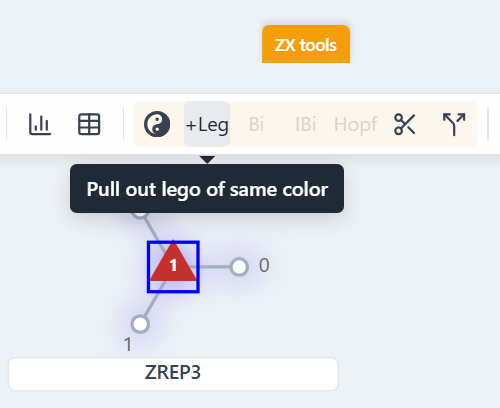Screen dimensions: 500x408
Task: Click the +Leg pull out tool
Action: click(x=207, y=124)
